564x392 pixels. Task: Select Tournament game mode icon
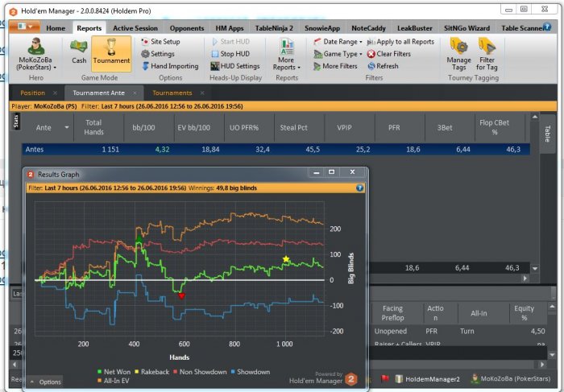tap(111, 52)
